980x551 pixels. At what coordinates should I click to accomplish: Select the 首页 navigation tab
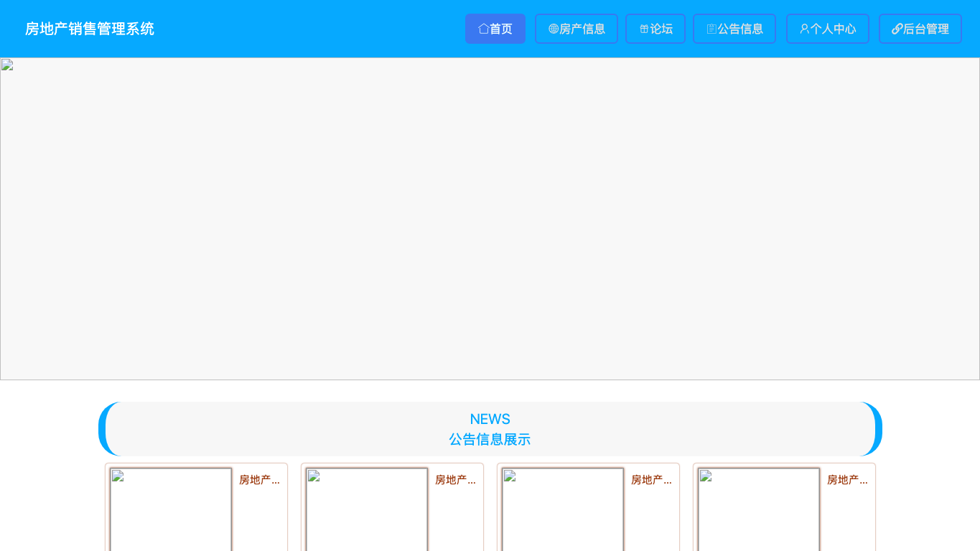(x=495, y=29)
